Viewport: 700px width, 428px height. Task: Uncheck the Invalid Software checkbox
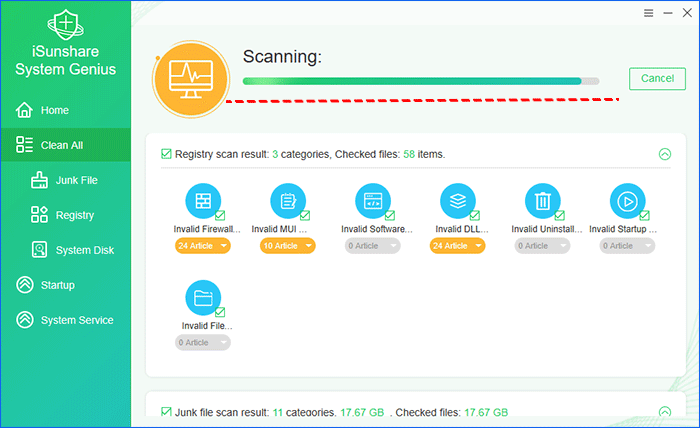390,216
